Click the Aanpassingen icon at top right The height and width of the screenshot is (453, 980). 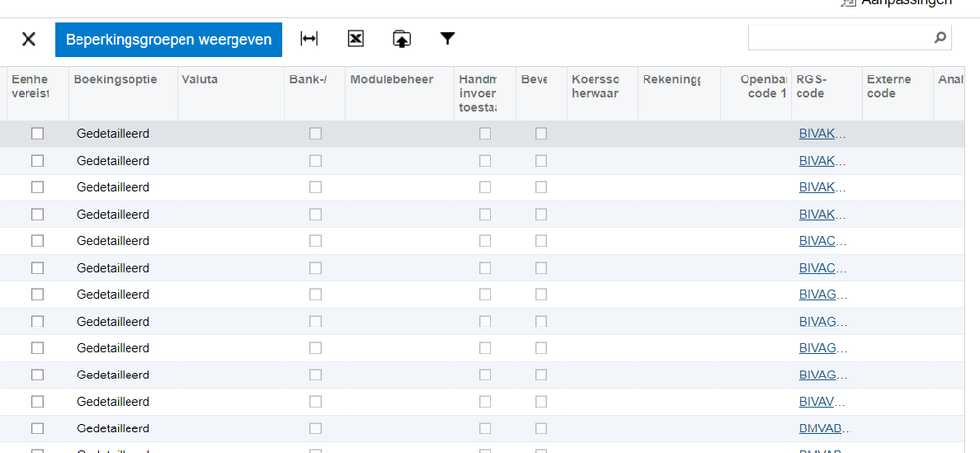click(x=848, y=3)
